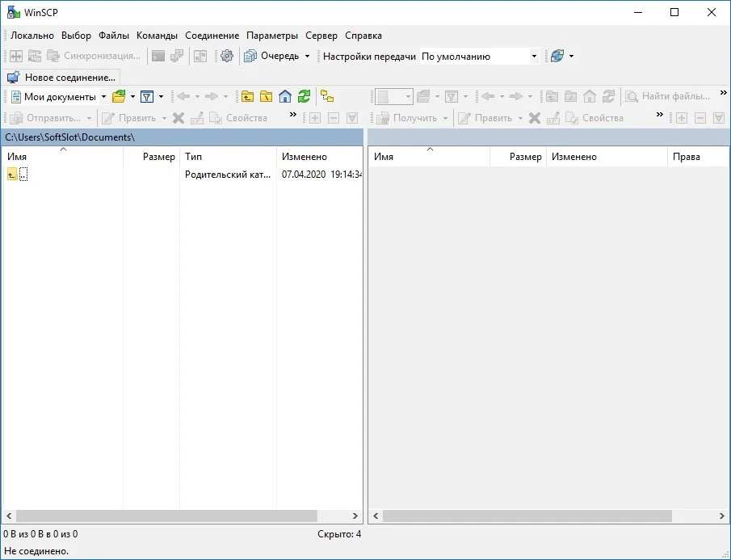Expand the Очередь dropdown arrow
Viewport: 731px width, 560px height.
[x=307, y=56]
